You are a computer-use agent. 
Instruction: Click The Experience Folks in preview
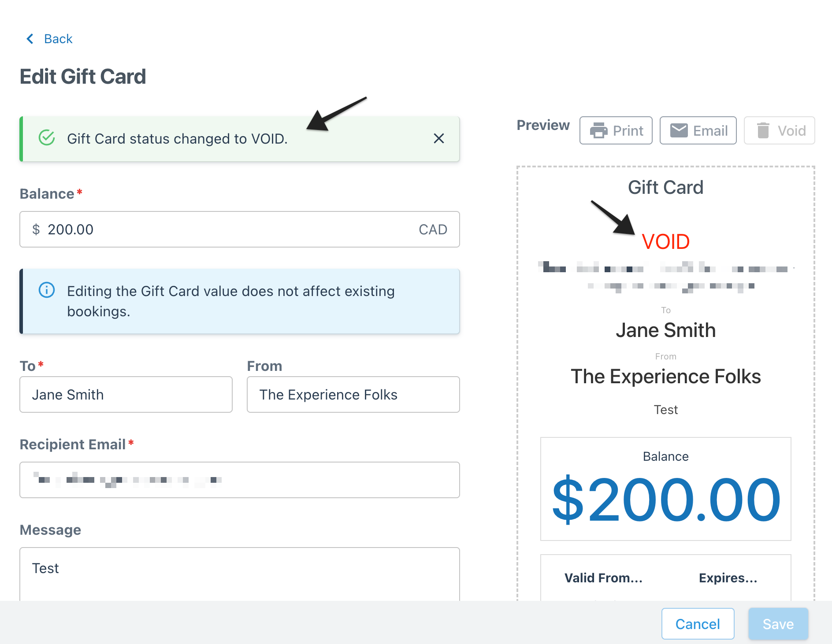click(x=665, y=377)
